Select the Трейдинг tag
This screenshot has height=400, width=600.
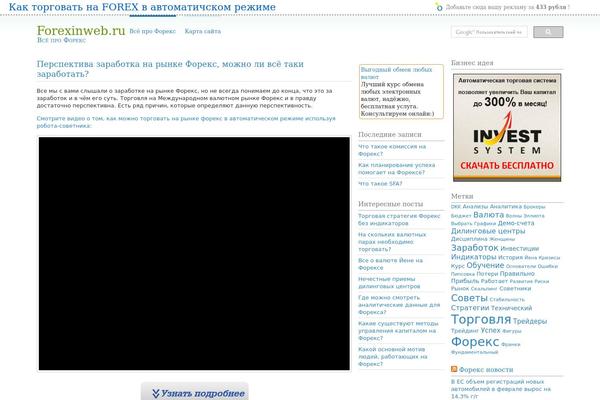tap(465, 330)
